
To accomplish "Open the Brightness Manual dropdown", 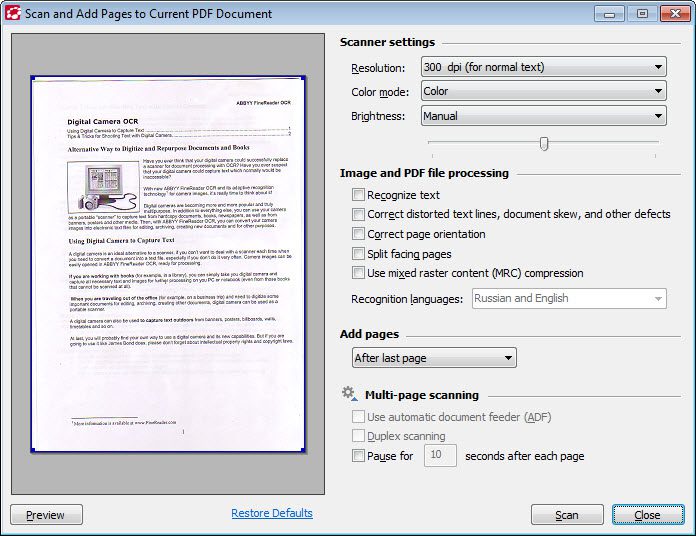I will coord(544,116).
